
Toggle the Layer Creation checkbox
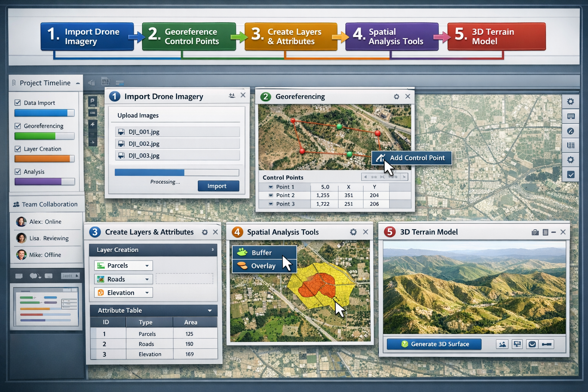pos(18,149)
